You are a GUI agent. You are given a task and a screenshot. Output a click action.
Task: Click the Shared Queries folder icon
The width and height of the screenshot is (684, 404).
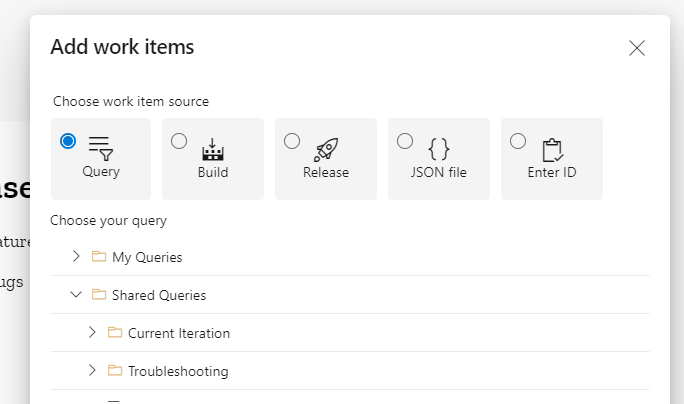[x=99, y=295]
